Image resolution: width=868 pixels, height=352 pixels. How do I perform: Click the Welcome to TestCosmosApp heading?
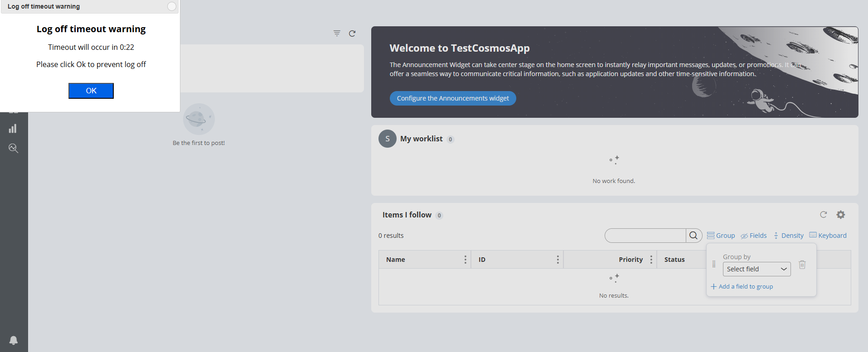[460, 48]
